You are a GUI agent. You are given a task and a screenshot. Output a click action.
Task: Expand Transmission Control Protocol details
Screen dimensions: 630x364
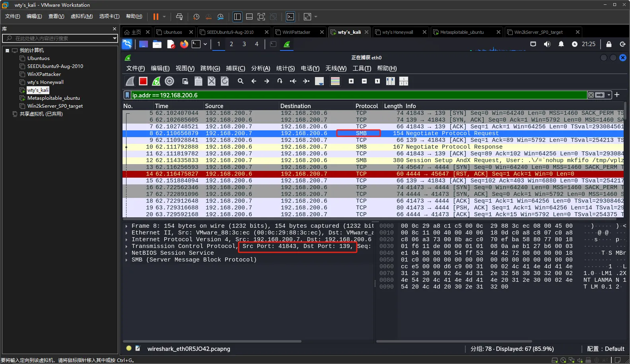(x=126, y=246)
